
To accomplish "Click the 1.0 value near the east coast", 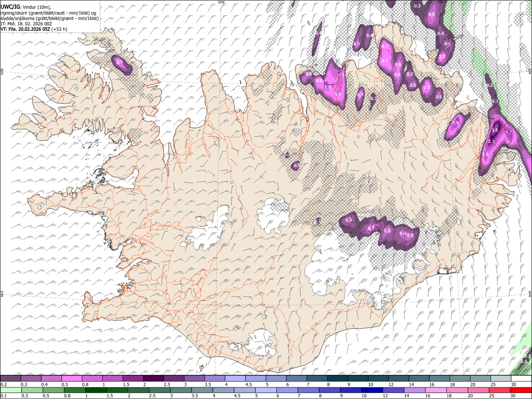I will point(485,154).
